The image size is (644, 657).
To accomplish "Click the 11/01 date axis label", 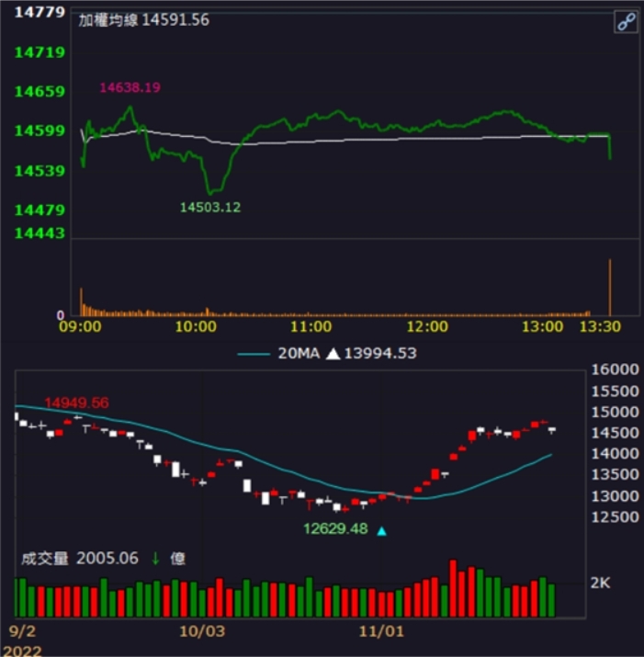I will pyautogui.click(x=381, y=631).
